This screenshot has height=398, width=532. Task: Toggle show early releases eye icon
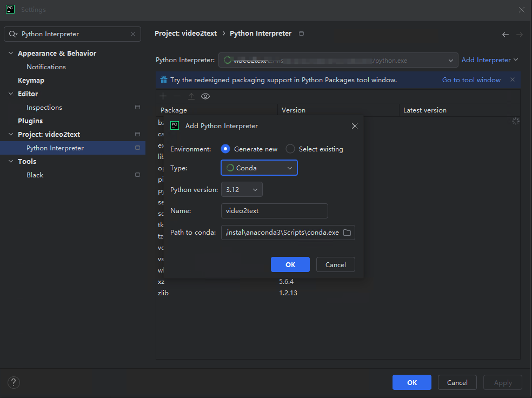(205, 96)
